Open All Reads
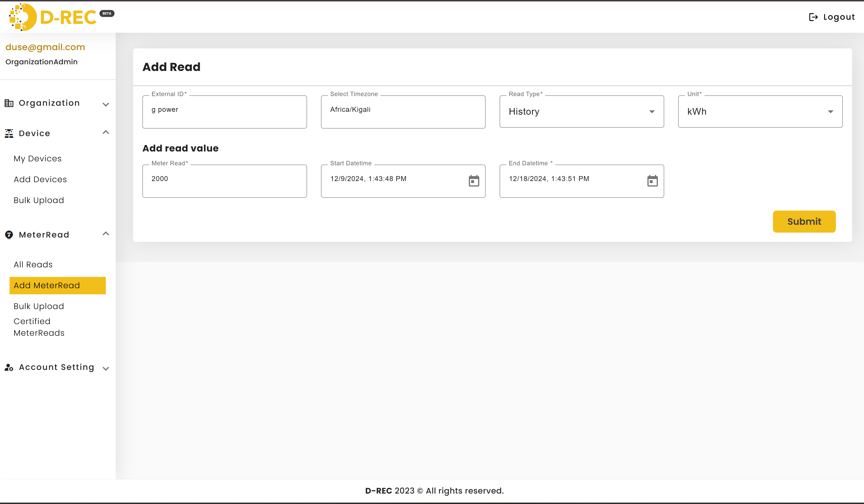 point(33,264)
